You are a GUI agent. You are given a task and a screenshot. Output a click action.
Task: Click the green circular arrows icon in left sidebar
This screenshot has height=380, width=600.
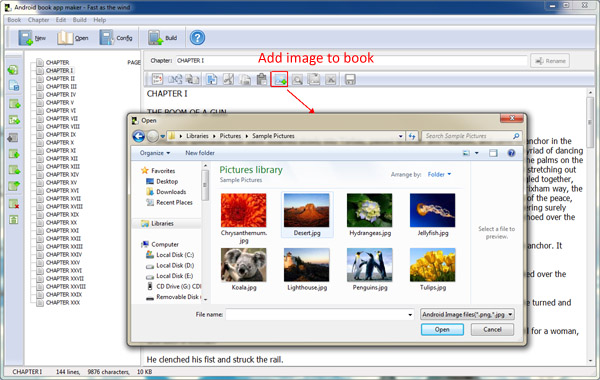[x=13, y=70]
